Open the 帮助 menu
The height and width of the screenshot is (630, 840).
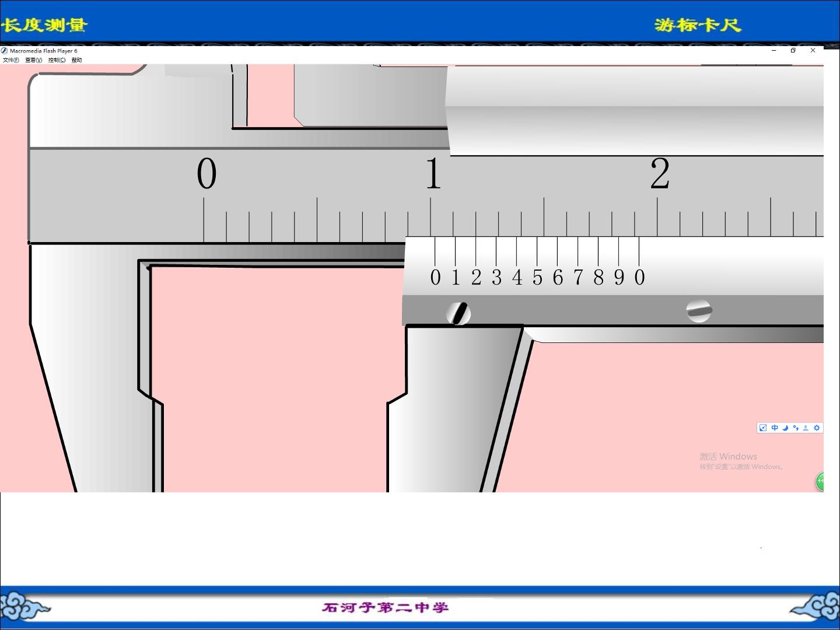click(x=76, y=60)
